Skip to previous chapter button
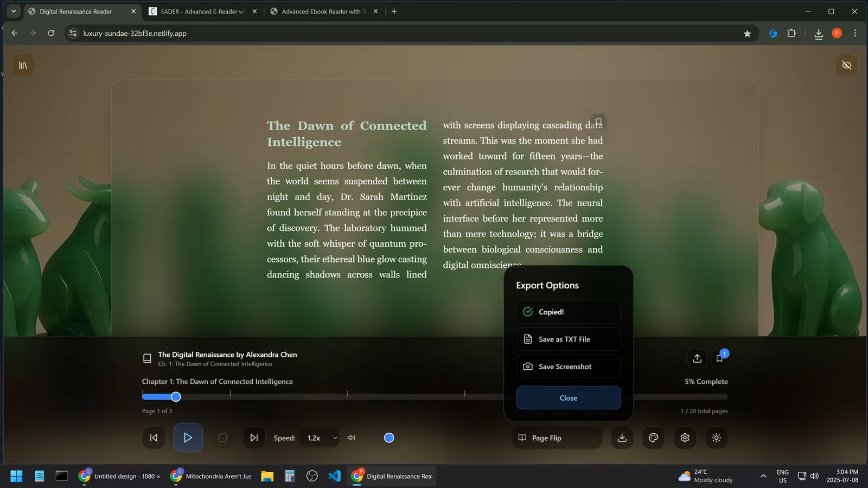Image resolution: width=868 pixels, height=488 pixels. tap(154, 438)
